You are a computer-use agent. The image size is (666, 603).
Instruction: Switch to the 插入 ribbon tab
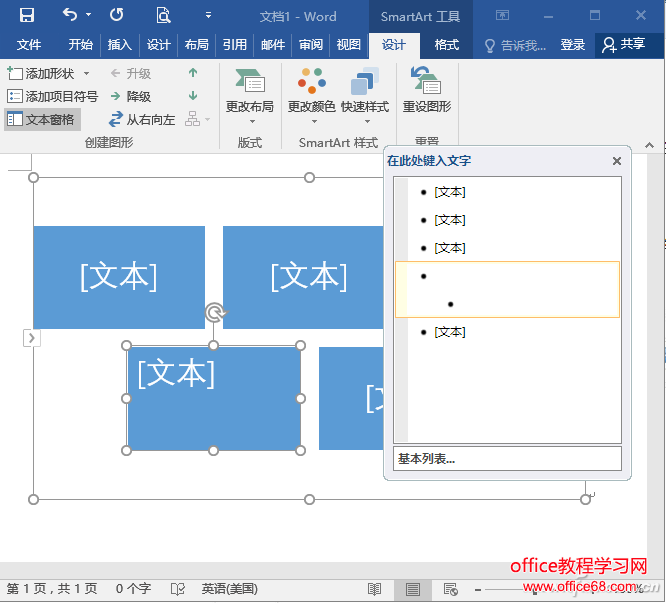click(119, 45)
